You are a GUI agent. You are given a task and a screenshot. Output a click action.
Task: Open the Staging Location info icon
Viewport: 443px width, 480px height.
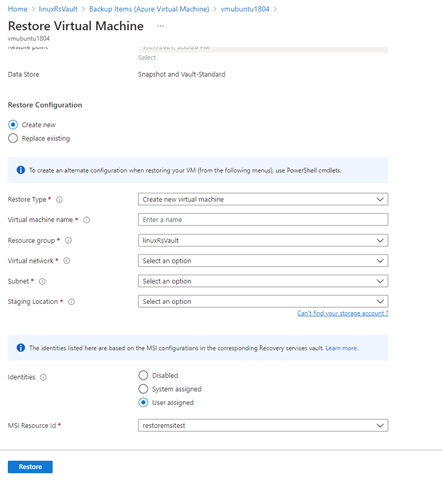71,302
